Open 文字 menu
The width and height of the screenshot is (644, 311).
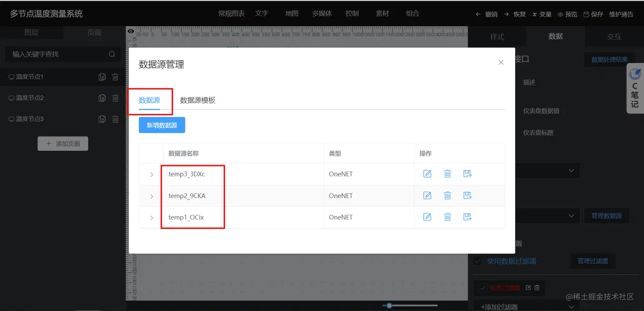262,14
